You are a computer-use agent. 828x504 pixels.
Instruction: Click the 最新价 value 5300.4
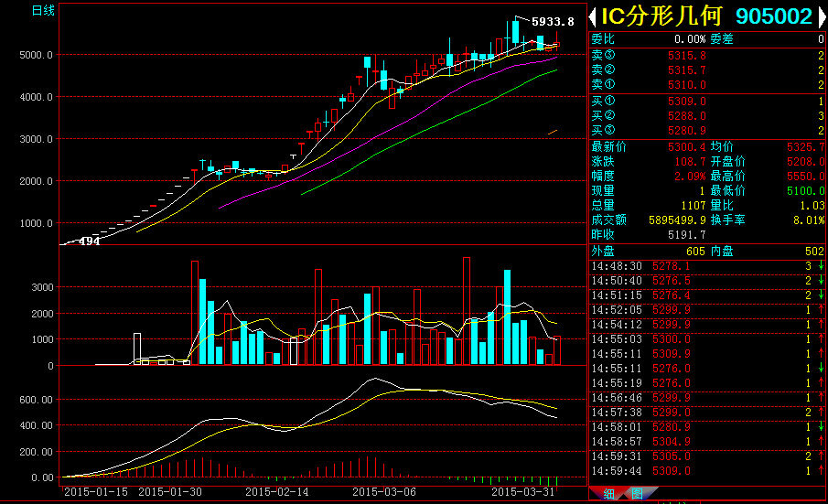[x=686, y=146]
